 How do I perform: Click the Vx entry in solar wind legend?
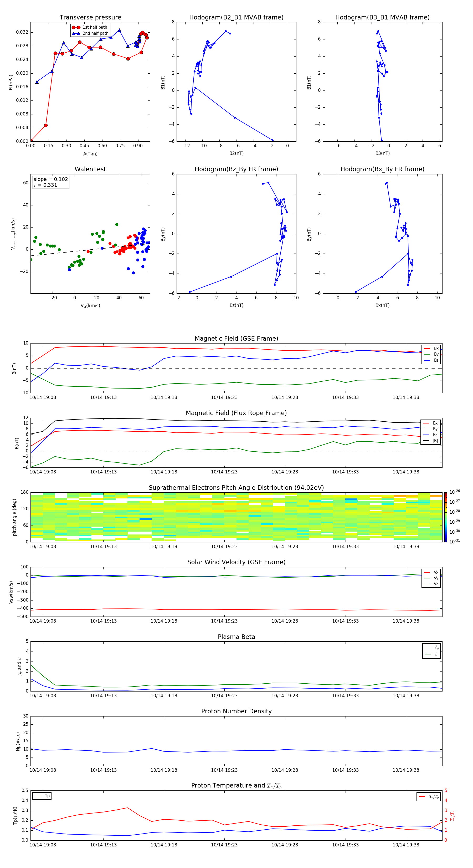(x=431, y=572)
